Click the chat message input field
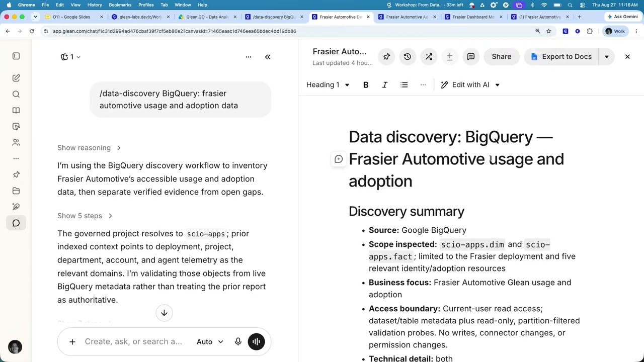 pyautogui.click(x=133, y=342)
